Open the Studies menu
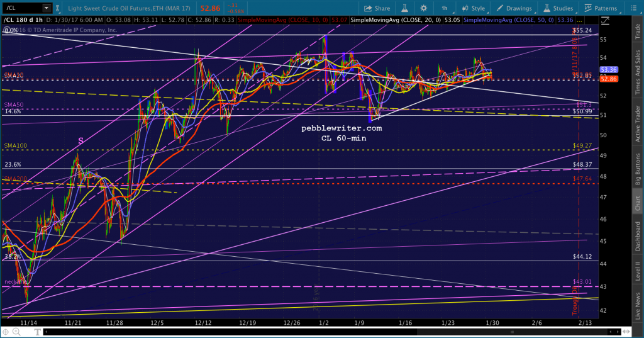Screen dimensions: 644x338 tap(558, 8)
